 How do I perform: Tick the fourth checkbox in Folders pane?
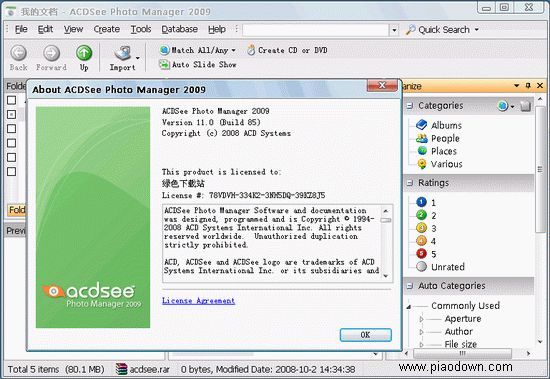(x=12, y=143)
